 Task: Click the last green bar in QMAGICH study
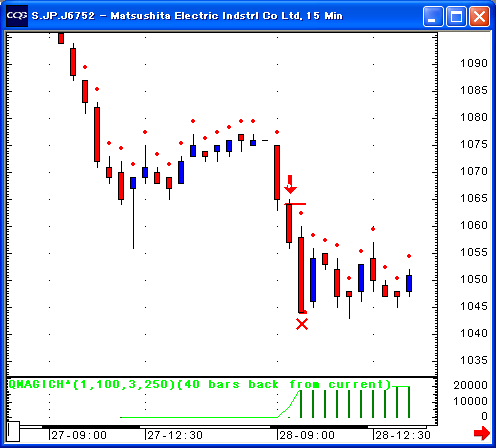click(409, 402)
